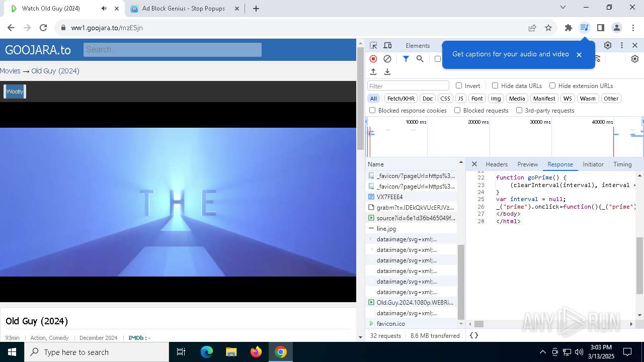
Task: Filter requests by Media
Action: click(x=517, y=99)
